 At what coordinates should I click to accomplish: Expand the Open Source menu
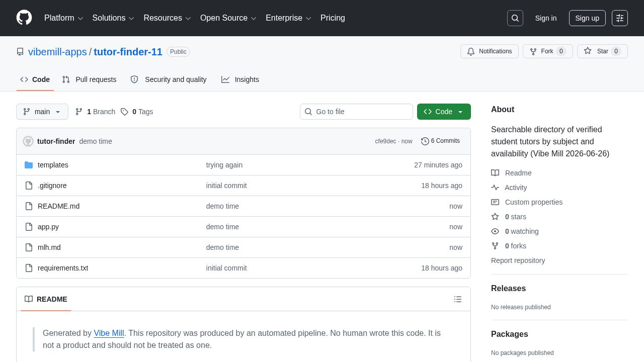tap(228, 18)
